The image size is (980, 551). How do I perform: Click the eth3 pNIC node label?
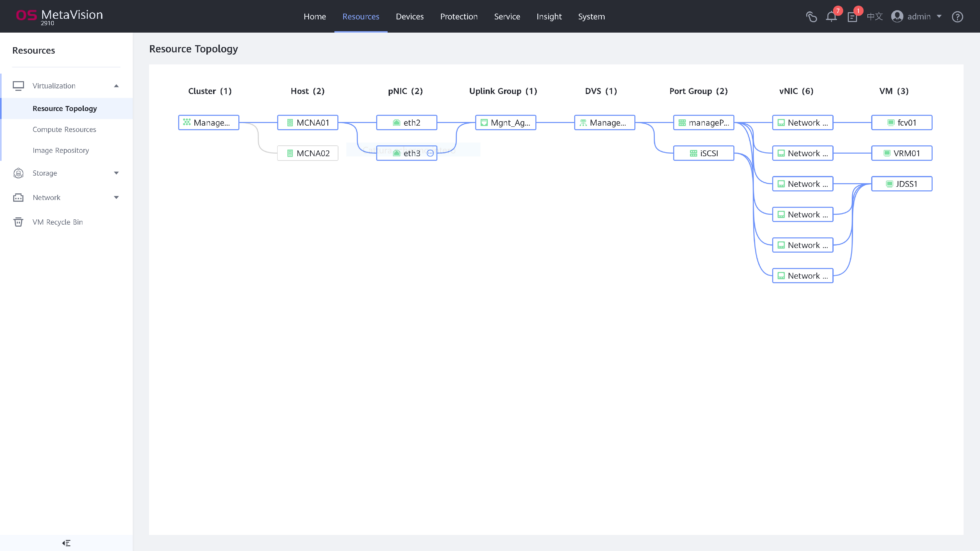(412, 153)
